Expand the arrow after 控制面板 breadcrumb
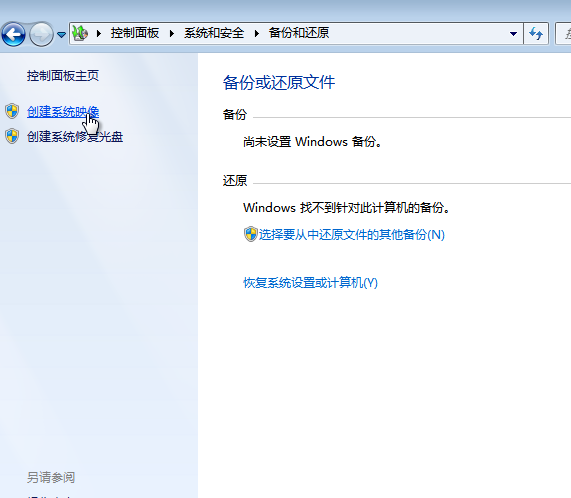 coord(172,33)
